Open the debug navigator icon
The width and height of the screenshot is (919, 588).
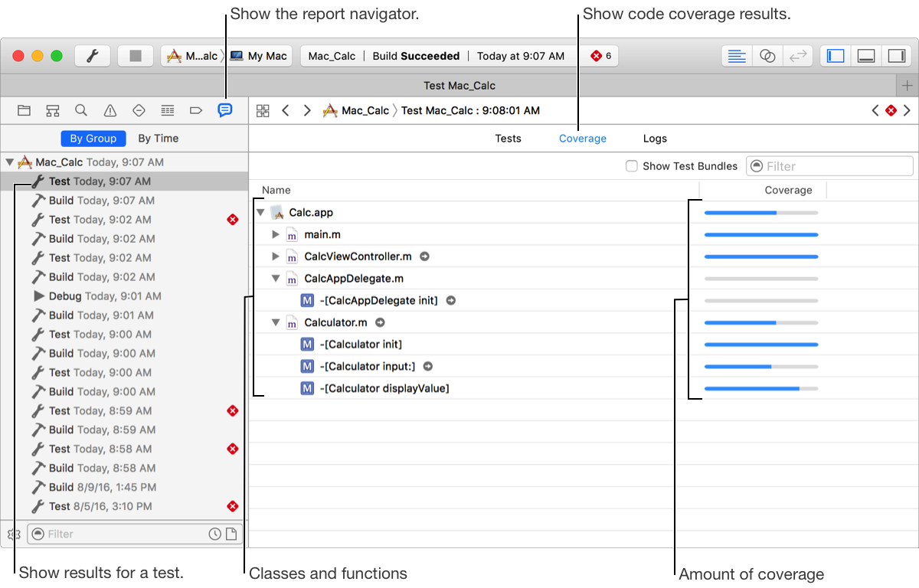point(168,110)
